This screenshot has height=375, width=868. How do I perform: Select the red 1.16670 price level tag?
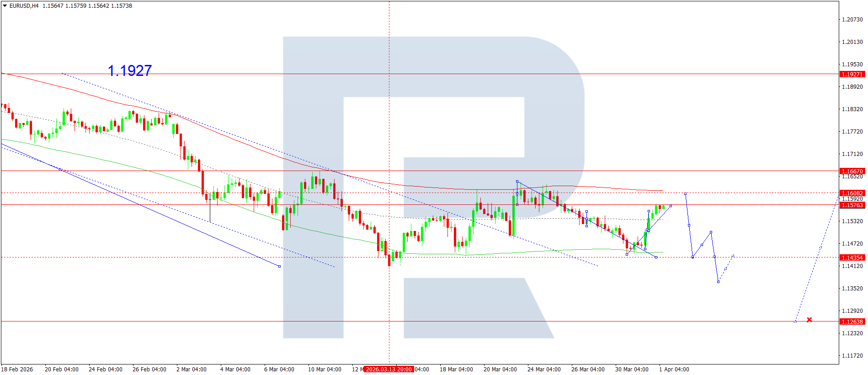tap(852, 171)
